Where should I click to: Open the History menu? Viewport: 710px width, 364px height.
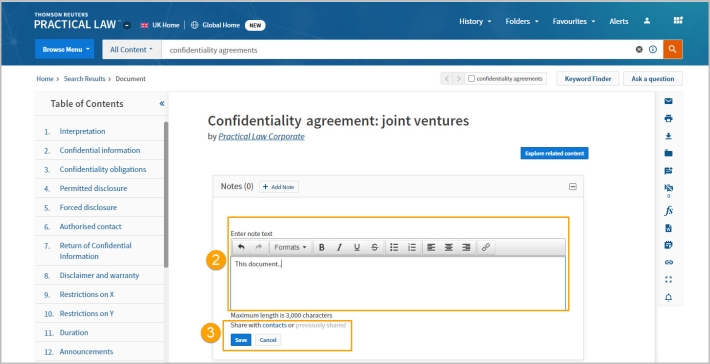click(x=475, y=21)
